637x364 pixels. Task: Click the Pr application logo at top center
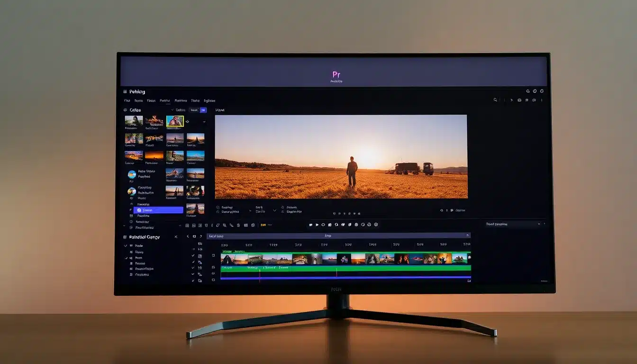click(337, 74)
